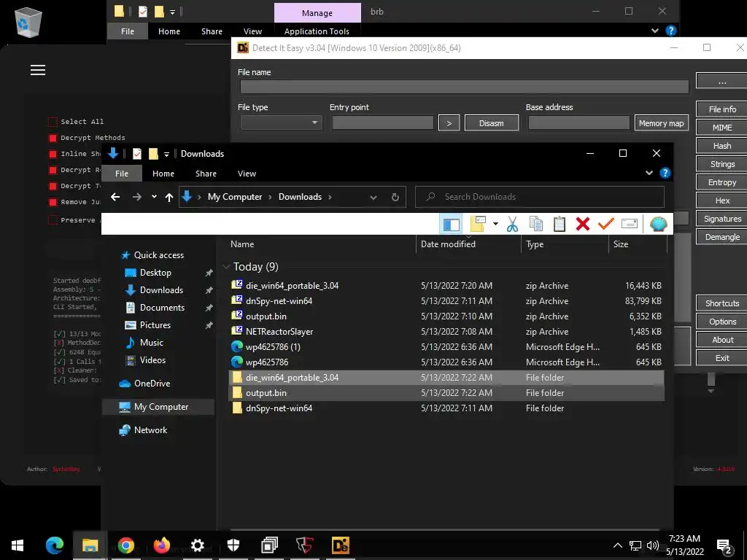Viewport: 747px width, 560px height.
Task: Go back in Downloads explorer
Action: pyautogui.click(x=115, y=197)
